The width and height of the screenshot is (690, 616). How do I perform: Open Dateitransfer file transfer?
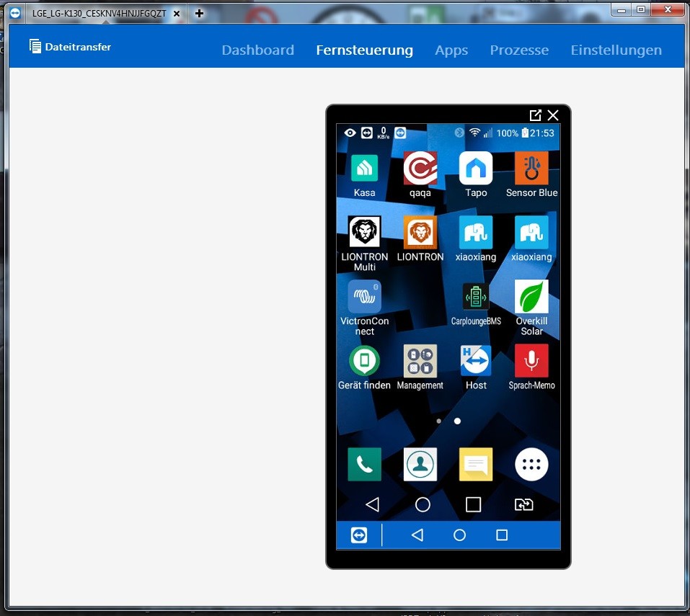pyautogui.click(x=71, y=47)
